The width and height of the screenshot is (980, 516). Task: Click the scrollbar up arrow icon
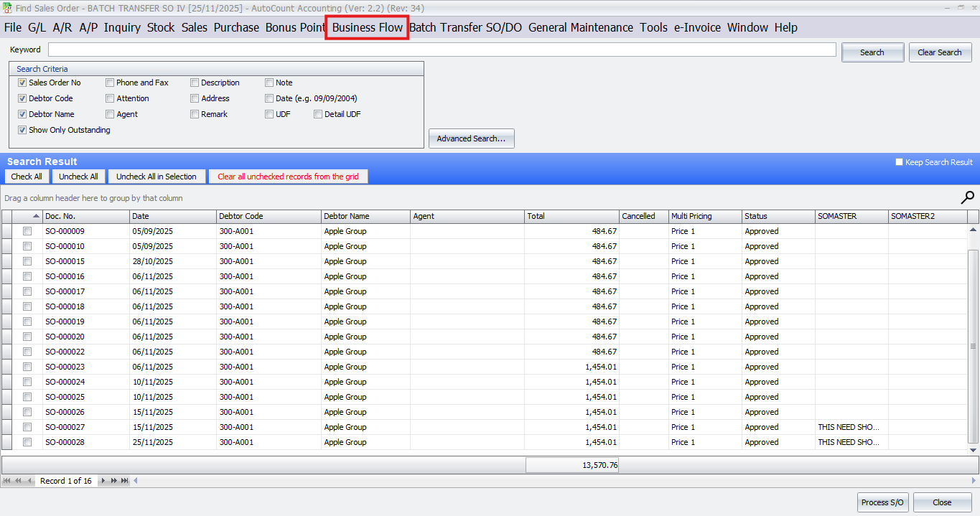point(974,228)
